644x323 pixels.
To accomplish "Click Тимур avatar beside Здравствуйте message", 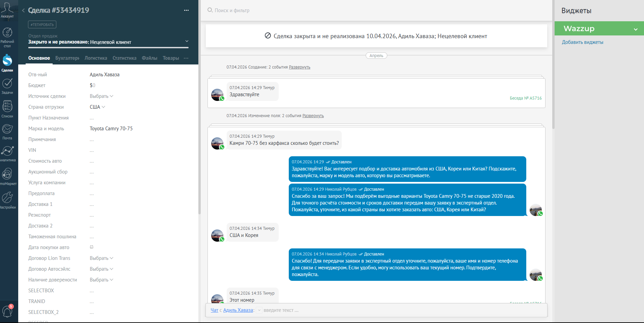I will (217, 95).
